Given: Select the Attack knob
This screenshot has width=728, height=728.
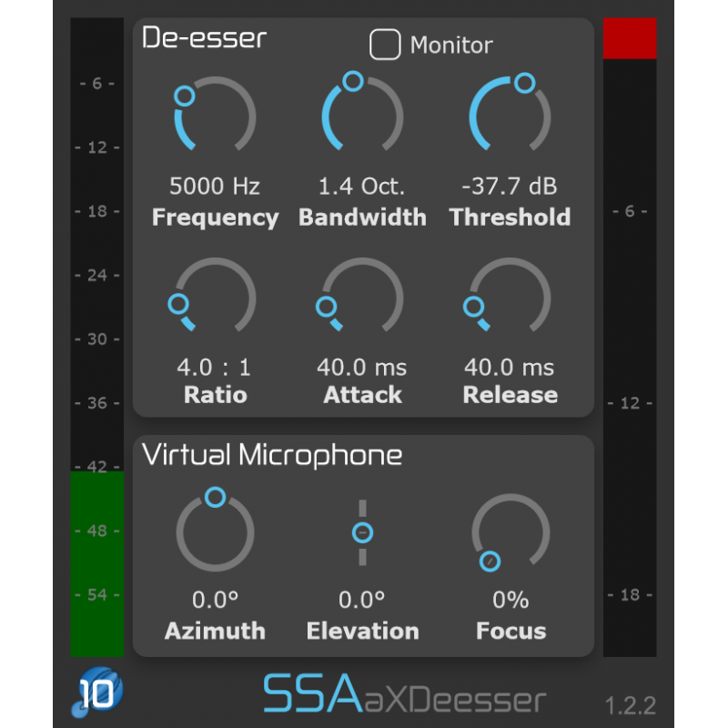Looking at the screenshot, I should pos(363,296).
